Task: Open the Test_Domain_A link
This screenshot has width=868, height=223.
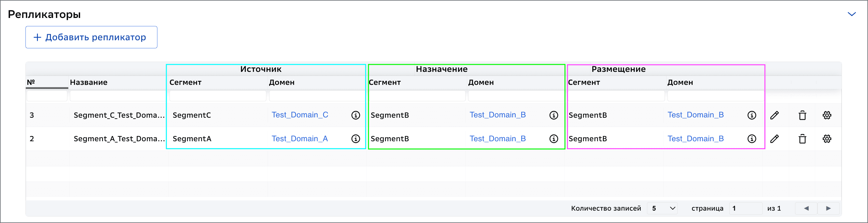Action: (300, 138)
